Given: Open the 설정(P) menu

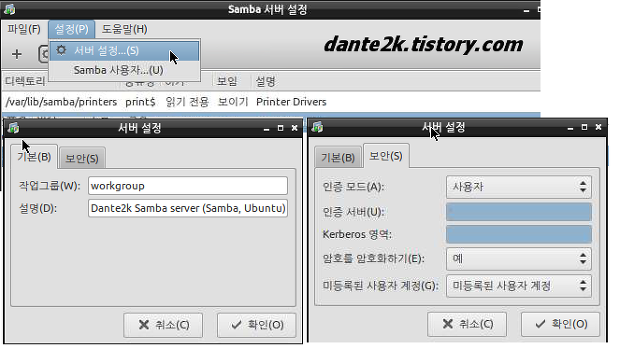Looking at the screenshot, I should [x=72, y=29].
